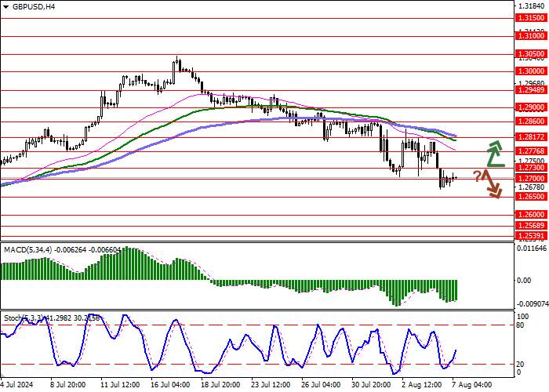
Task: Click the 20 Stochastic oversold level value
Action: pos(520,364)
